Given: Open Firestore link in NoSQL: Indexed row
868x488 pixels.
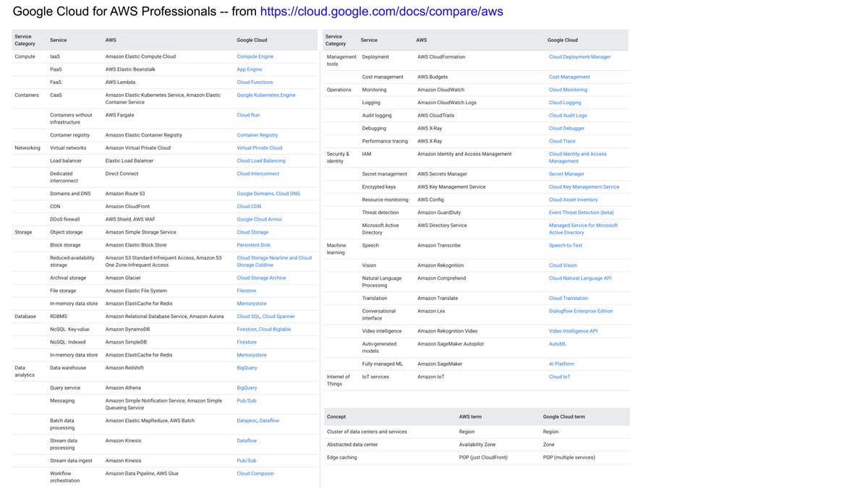Looking at the screenshot, I should pyautogui.click(x=246, y=343).
